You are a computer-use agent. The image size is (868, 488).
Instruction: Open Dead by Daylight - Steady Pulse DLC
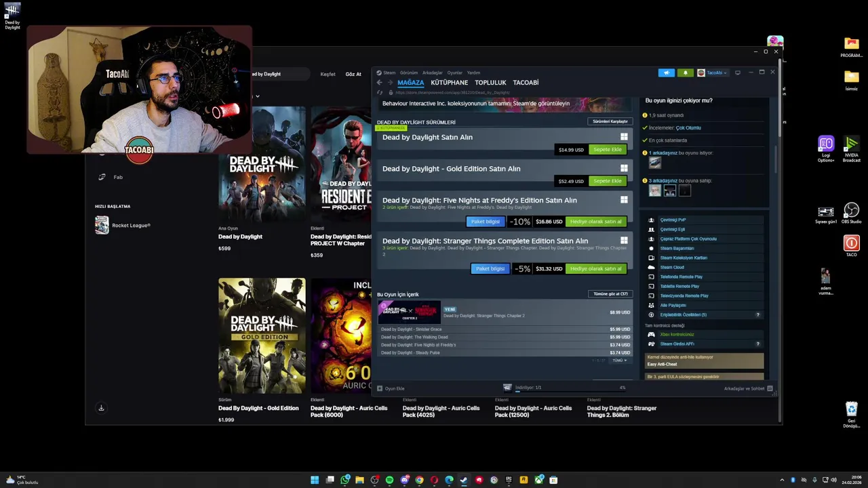click(505, 352)
